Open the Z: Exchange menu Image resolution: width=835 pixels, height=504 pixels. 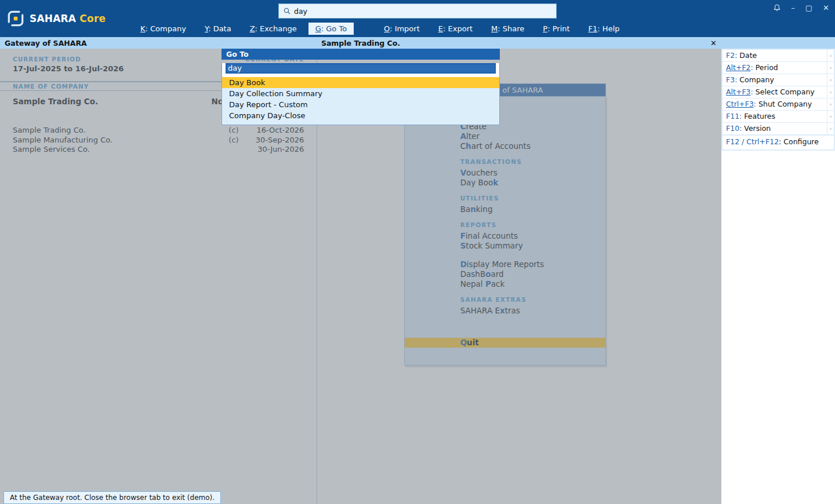[273, 28]
